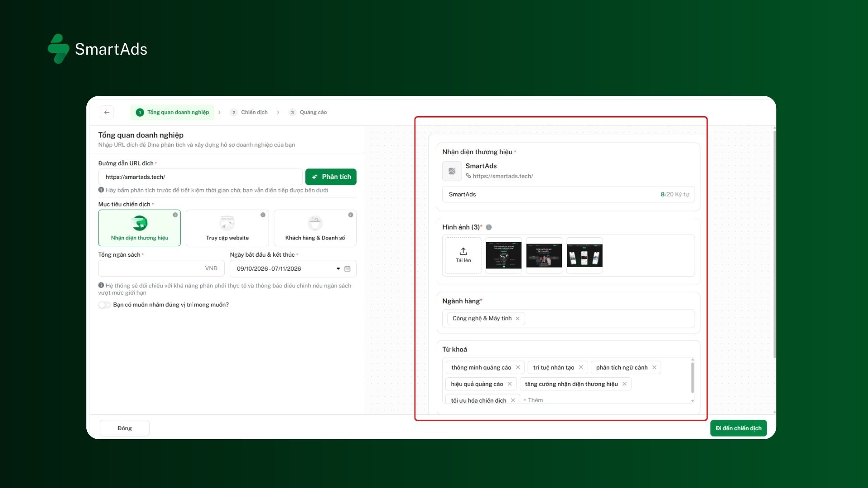Screen dimensions: 868x488
Task: Click the Đường dẫn URL đích field
Action: (200, 177)
